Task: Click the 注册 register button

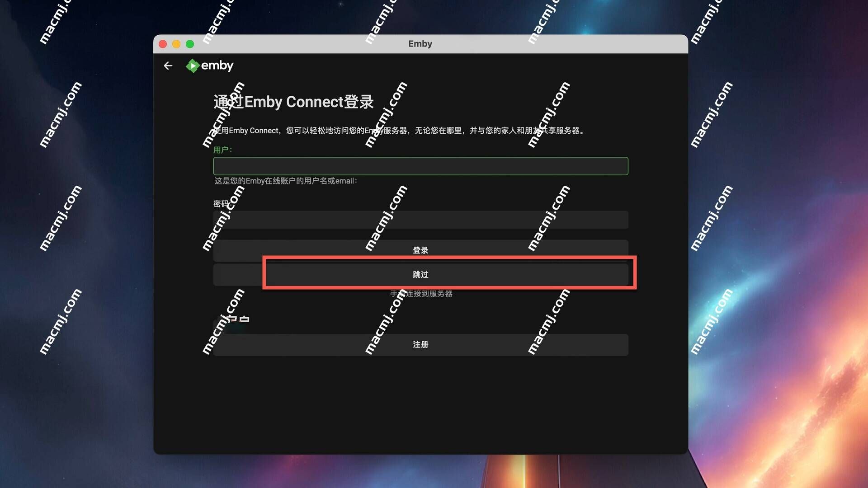Action: (420, 345)
